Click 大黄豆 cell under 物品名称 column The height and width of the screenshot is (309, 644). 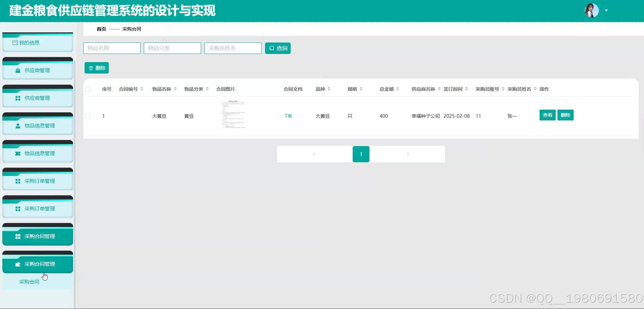pos(159,116)
